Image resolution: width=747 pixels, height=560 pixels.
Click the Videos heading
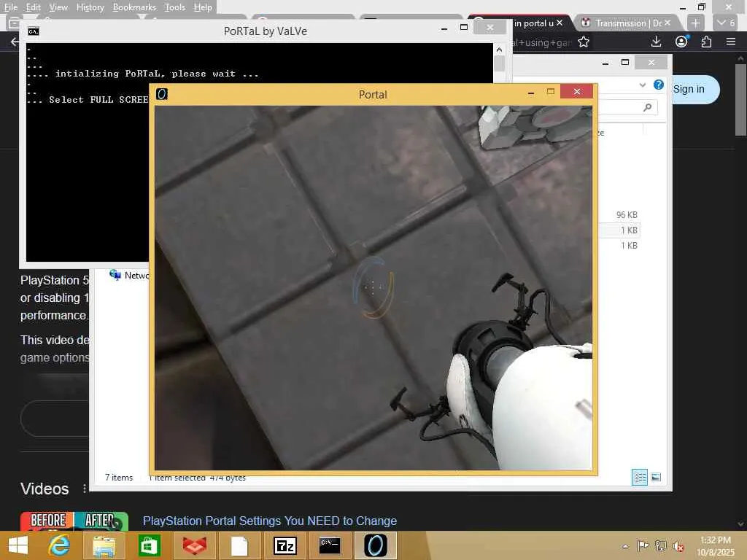coord(44,489)
